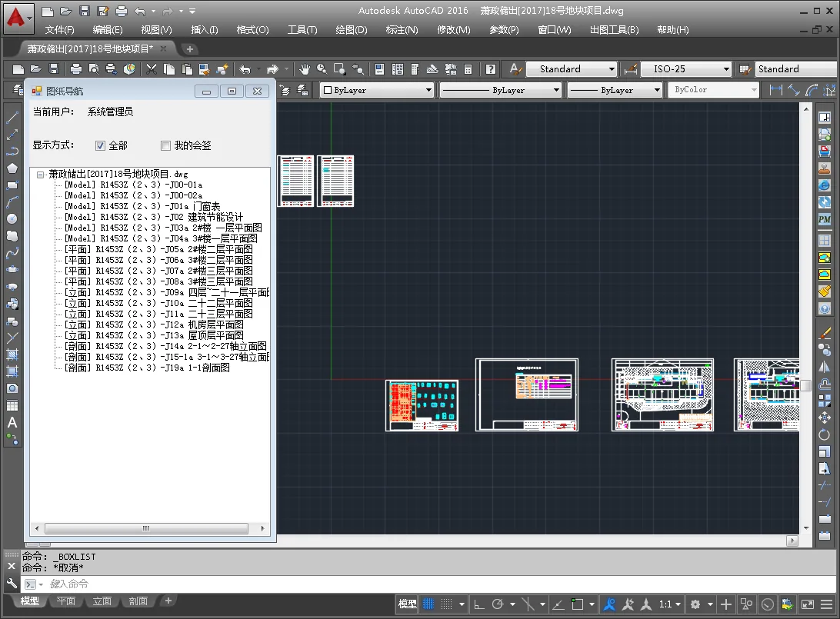The image size is (840, 619).
Task: Open the 文件(F) menu
Action: pyautogui.click(x=59, y=30)
